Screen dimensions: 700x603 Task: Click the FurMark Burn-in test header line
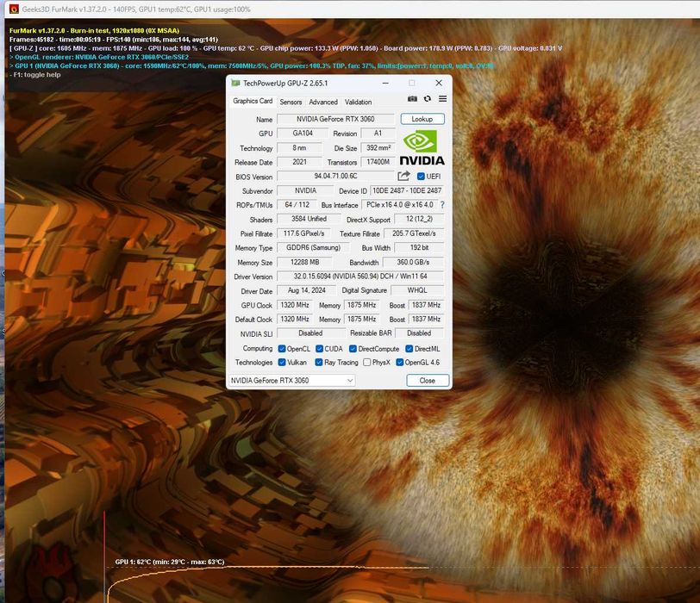tap(94, 31)
